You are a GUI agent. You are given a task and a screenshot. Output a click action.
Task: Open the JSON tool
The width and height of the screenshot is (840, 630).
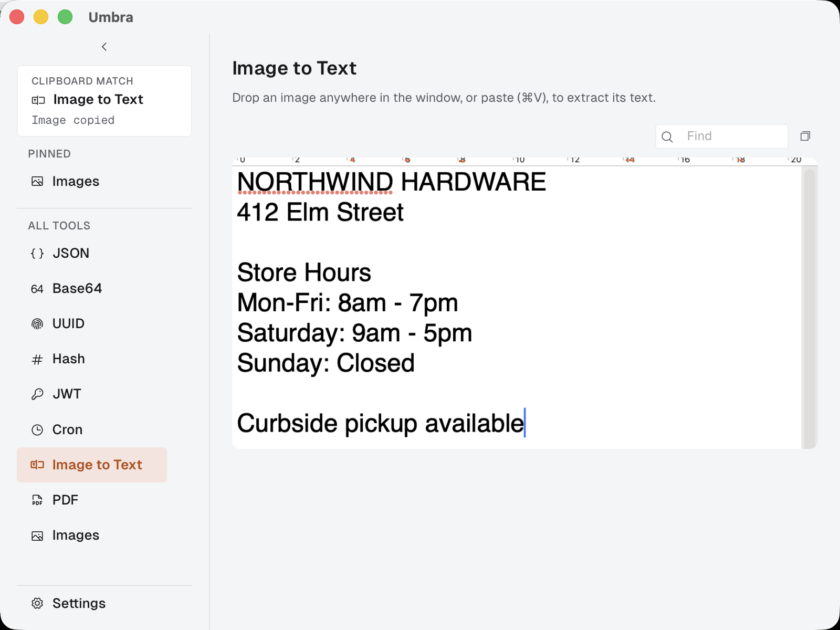[92, 254]
